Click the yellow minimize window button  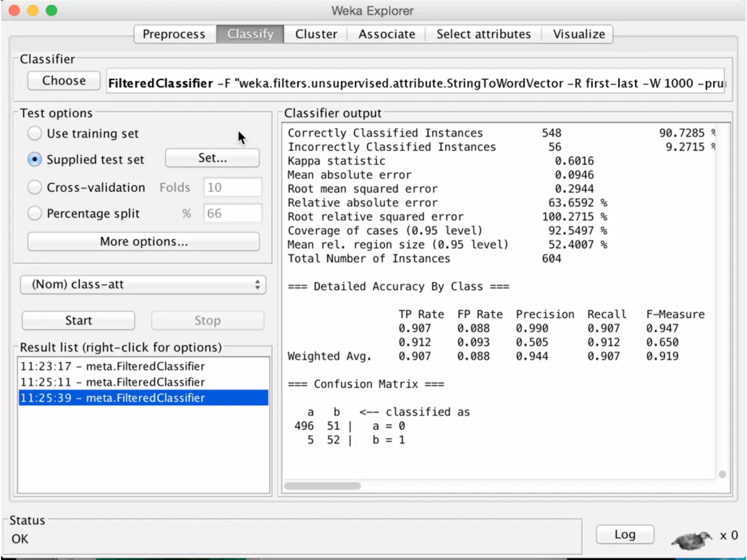point(33,11)
